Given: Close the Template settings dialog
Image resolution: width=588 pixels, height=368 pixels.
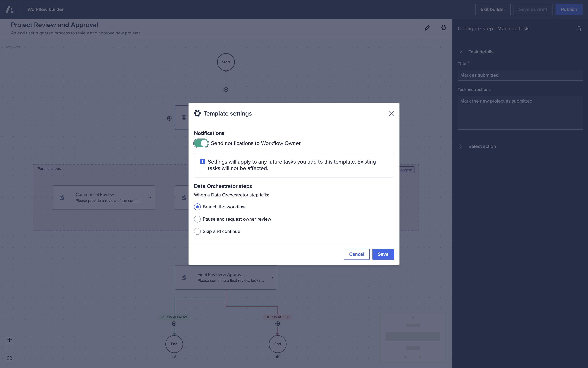Looking at the screenshot, I should 391,114.
